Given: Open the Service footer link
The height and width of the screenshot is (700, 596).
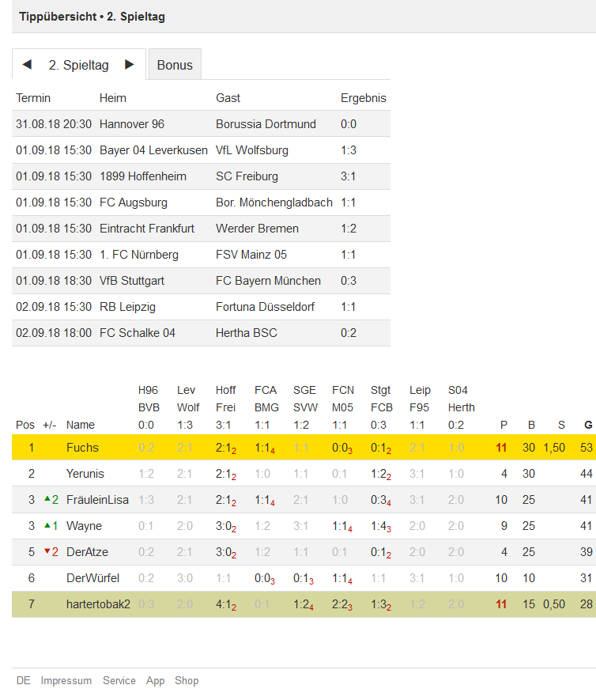Looking at the screenshot, I should pos(119,680).
